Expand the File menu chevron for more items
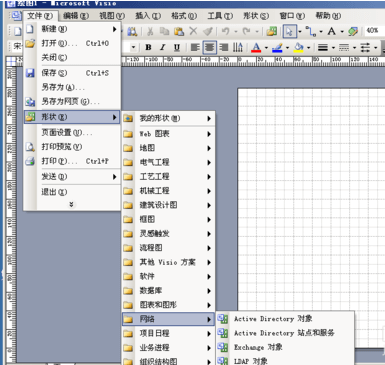The height and width of the screenshot is (365, 385). click(x=71, y=204)
